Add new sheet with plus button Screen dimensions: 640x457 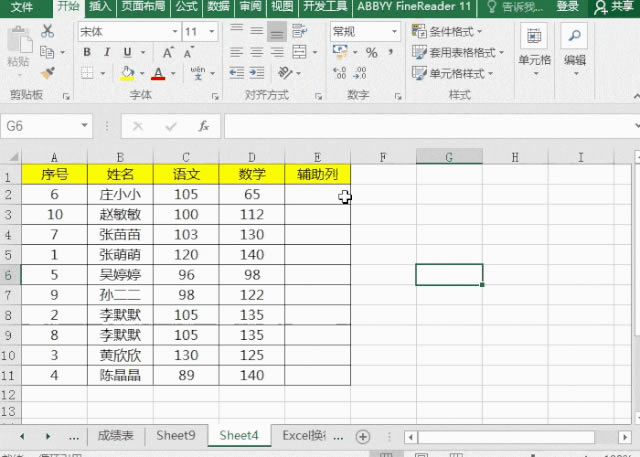(x=362, y=437)
